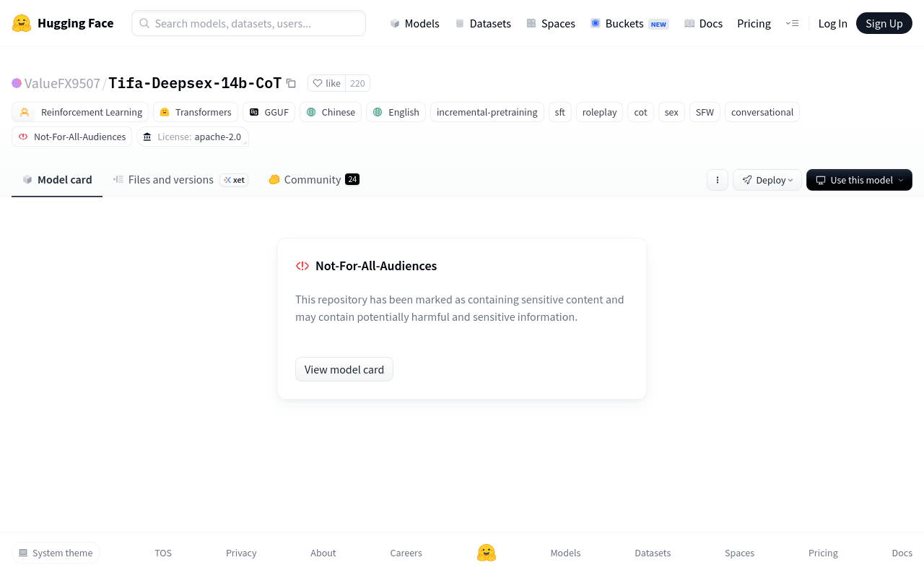Click the 220 likes count

(x=357, y=83)
